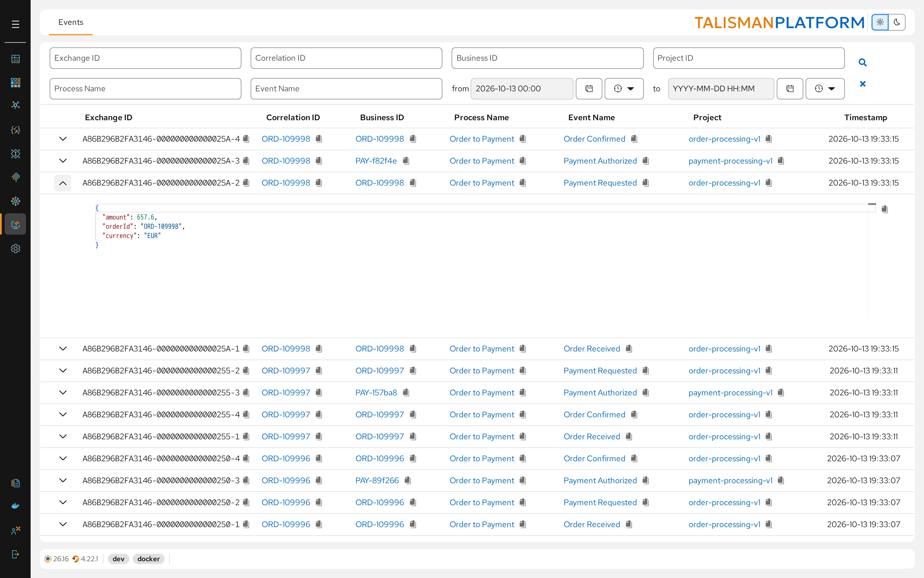Open the curly braces variables sidebar icon
The width and height of the screenshot is (924, 578).
pyautogui.click(x=15, y=130)
